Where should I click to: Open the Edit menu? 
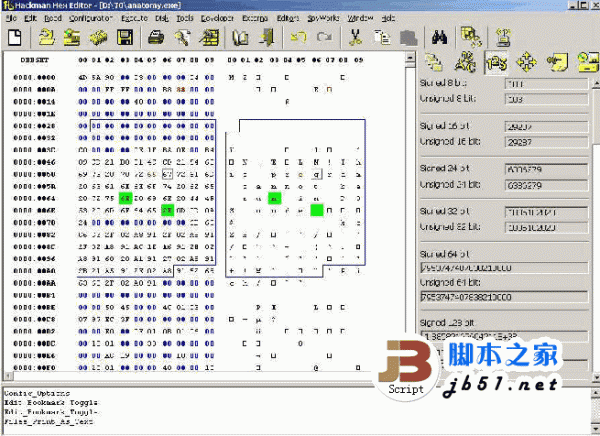coord(31,18)
